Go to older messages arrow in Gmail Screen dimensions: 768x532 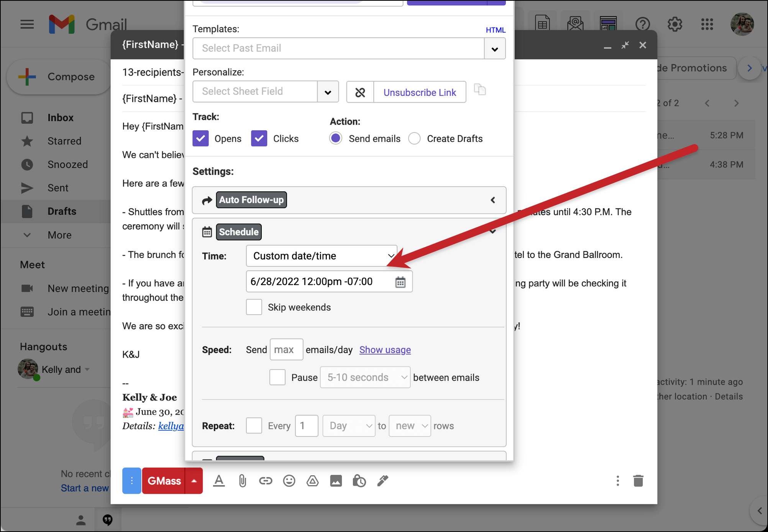pyautogui.click(x=736, y=103)
